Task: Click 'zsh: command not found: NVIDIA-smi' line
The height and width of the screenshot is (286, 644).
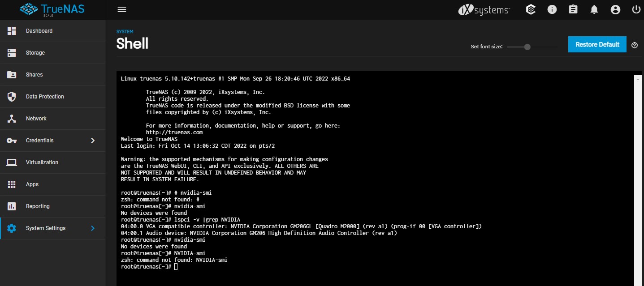Action: [174, 260]
